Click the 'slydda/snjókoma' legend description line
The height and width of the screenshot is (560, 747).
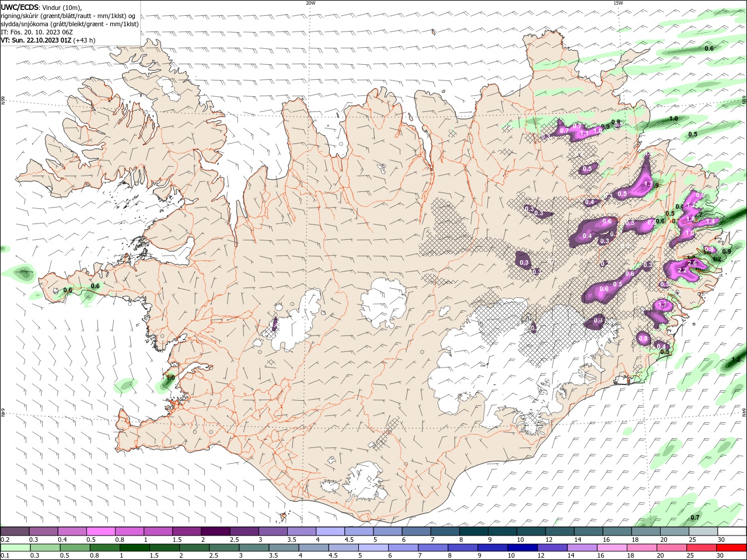click(70, 24)
